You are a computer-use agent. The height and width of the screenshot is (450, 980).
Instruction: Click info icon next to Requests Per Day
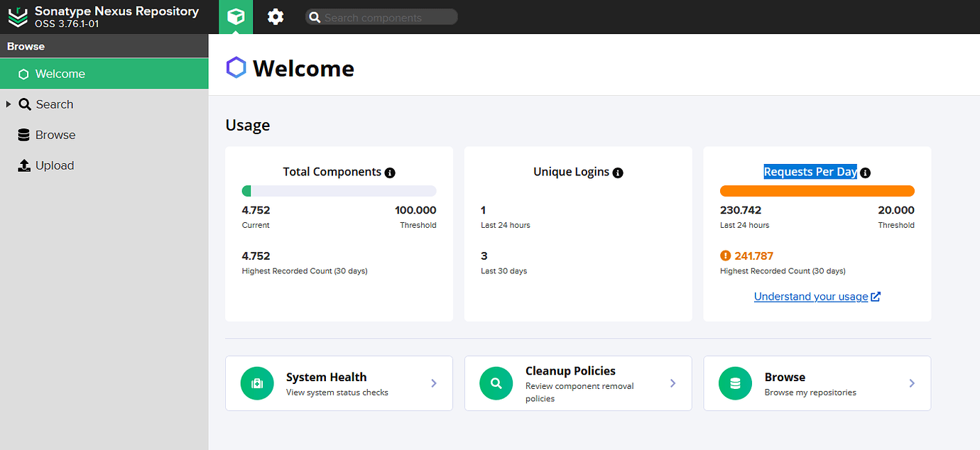point(865,172)
